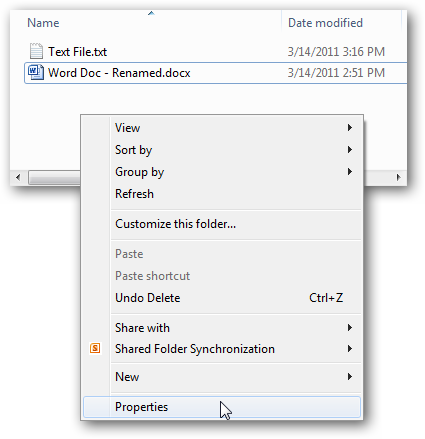This screenshot has width=425, height=439.
Task: Click the orange Shared Folder Synchronization icon
Action: (x=95, y=348)
